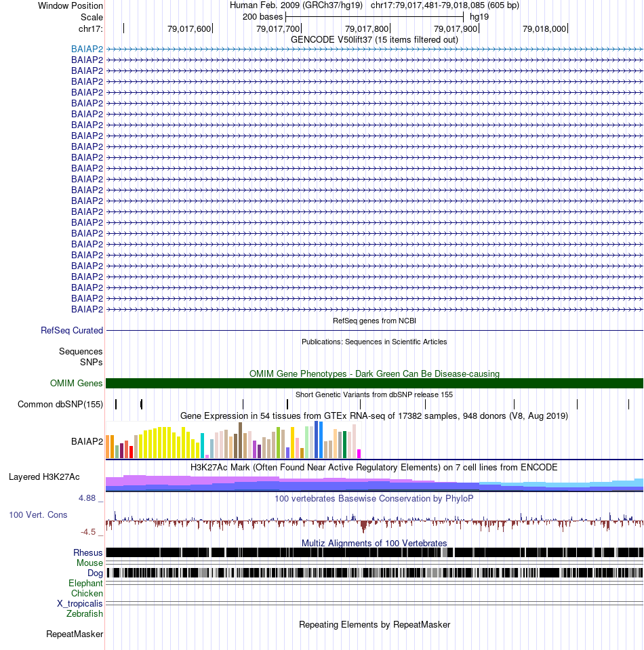The image size is (644, 650).
Task: Click the position text 'chr17:79,017,481-79,018,085 (605 bp)'
Action: (445, 5)
